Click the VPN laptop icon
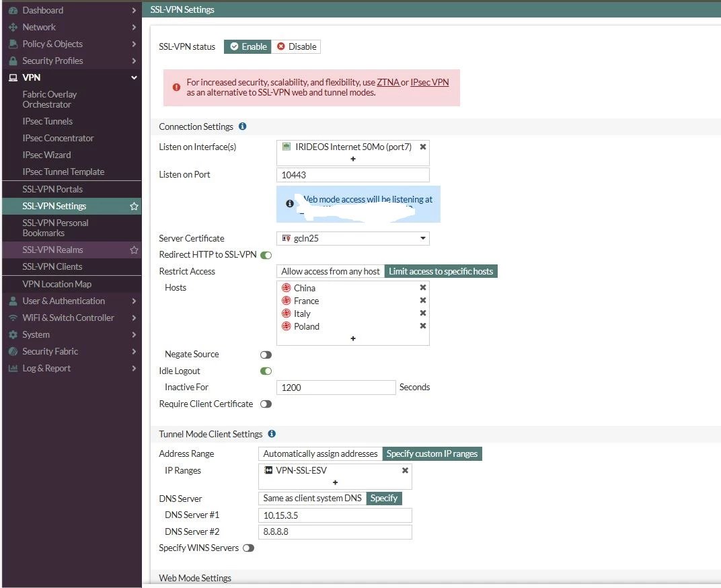This screenshot has height=588, width=721. pos(13,77)
